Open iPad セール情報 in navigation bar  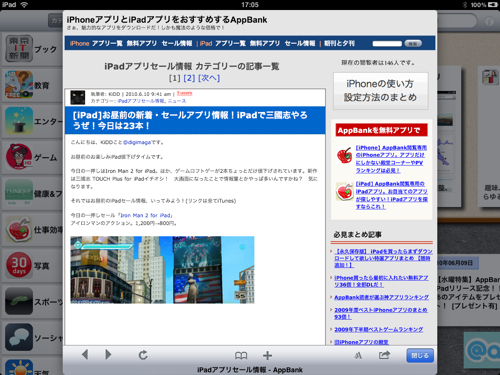point(300,43)
